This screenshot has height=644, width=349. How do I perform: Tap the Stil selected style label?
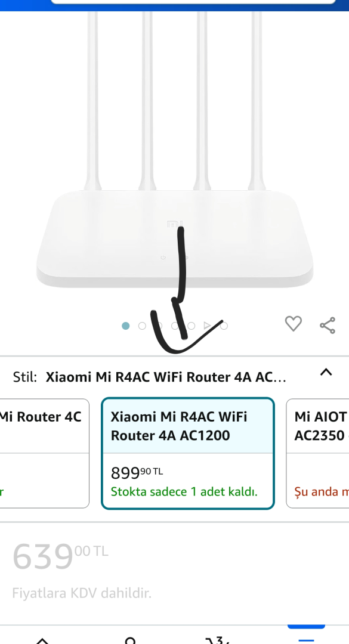click(x=166, y=377)
